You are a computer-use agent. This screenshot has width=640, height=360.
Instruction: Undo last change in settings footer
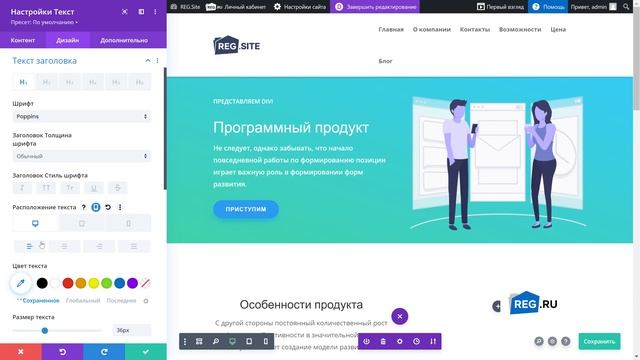click(62, 352)
